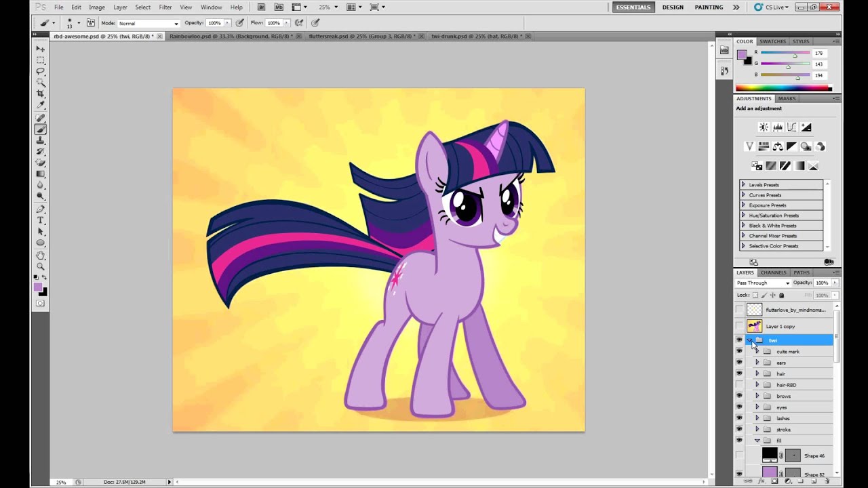Switch to fluttersreak.psd document tab
The image size is (868, 488).
[363, 36]
